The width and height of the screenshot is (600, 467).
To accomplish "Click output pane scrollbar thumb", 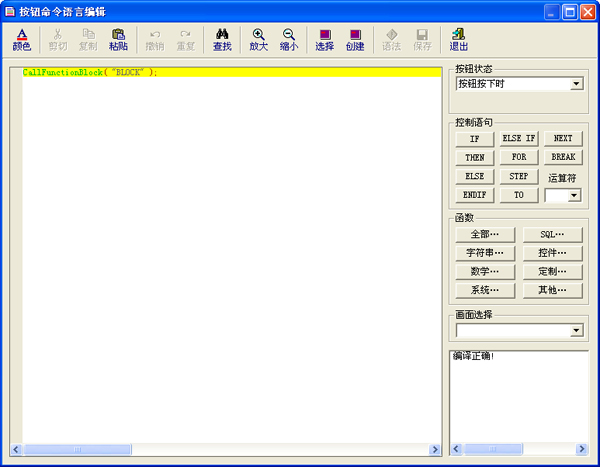I will tap(492, 449).
